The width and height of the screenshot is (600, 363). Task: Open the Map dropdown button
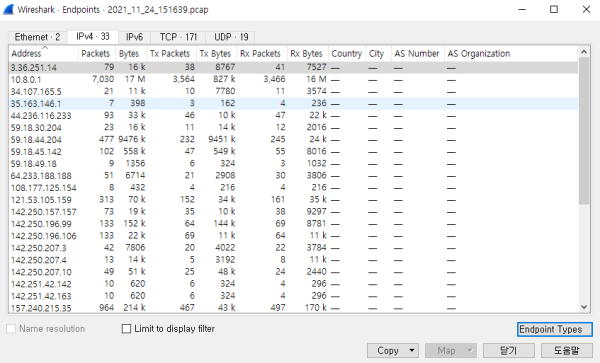[x=451, y=350]
